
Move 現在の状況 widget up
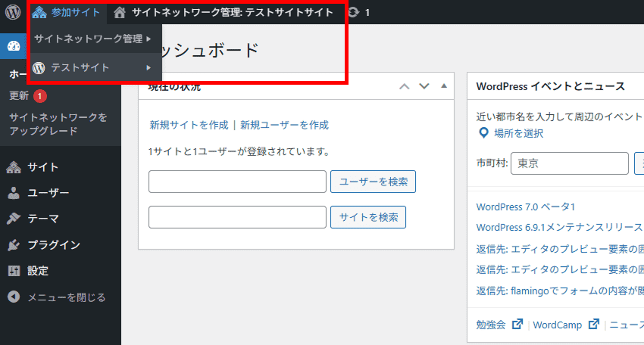coord(404,86)
